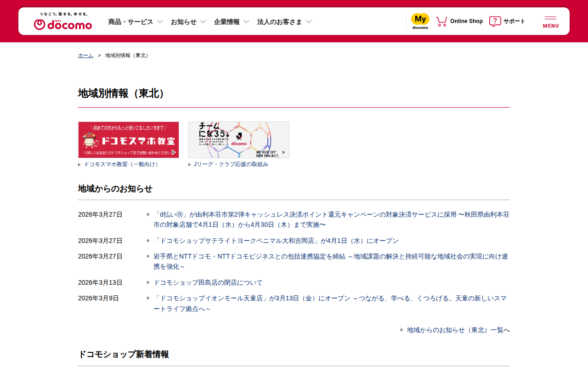Click the 2026年3月9日 date text
Screen dimensions: 588x368
[x=98, y=298]
